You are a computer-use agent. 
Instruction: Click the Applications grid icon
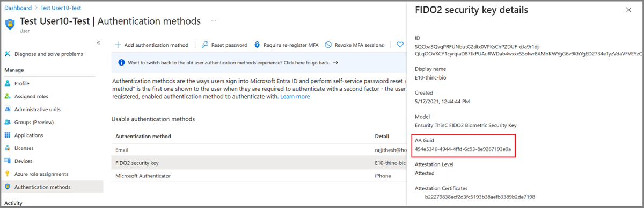[8, 135]
